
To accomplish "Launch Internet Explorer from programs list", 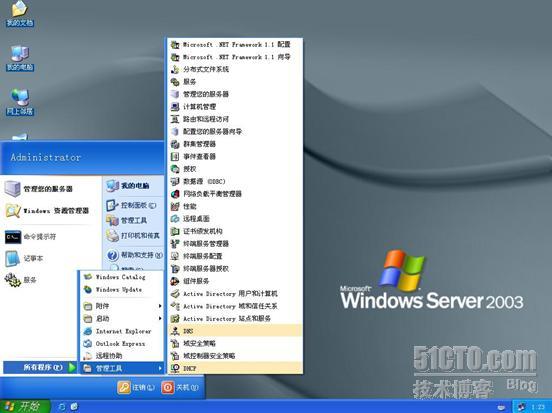I will coord(122,331).
